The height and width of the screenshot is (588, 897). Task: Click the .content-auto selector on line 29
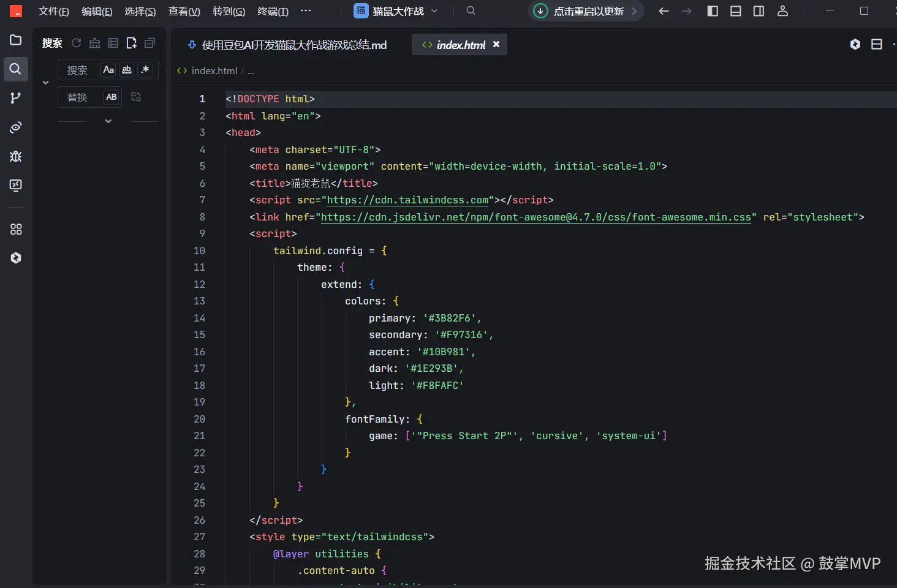click(336, 571)
